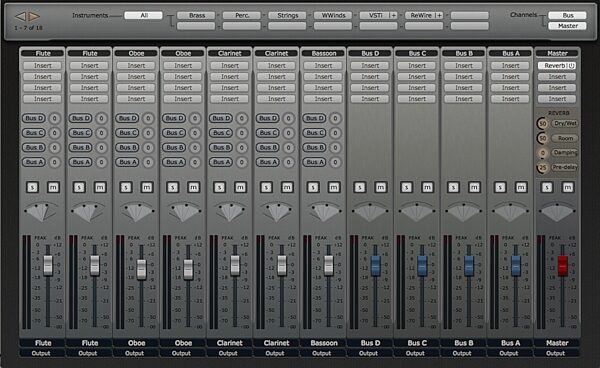
Task: Click the blue Bus C volume fader
Action: click(422, 266)
